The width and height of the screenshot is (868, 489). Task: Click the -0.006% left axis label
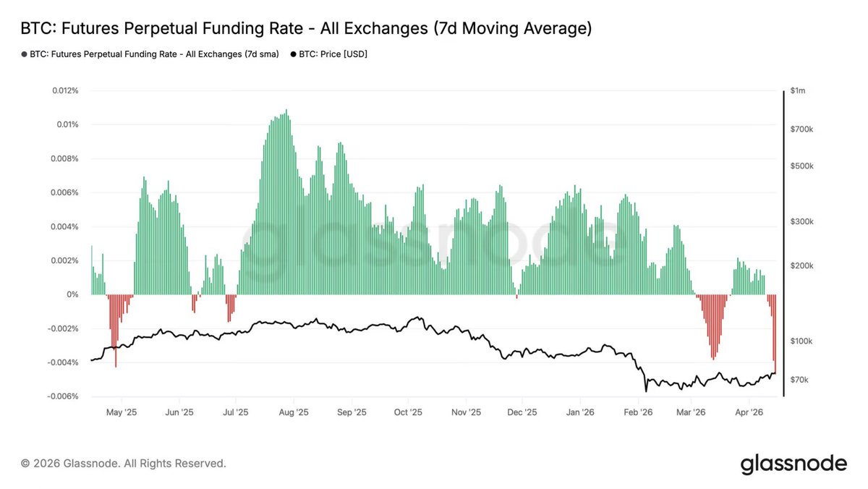coord(61,396)
